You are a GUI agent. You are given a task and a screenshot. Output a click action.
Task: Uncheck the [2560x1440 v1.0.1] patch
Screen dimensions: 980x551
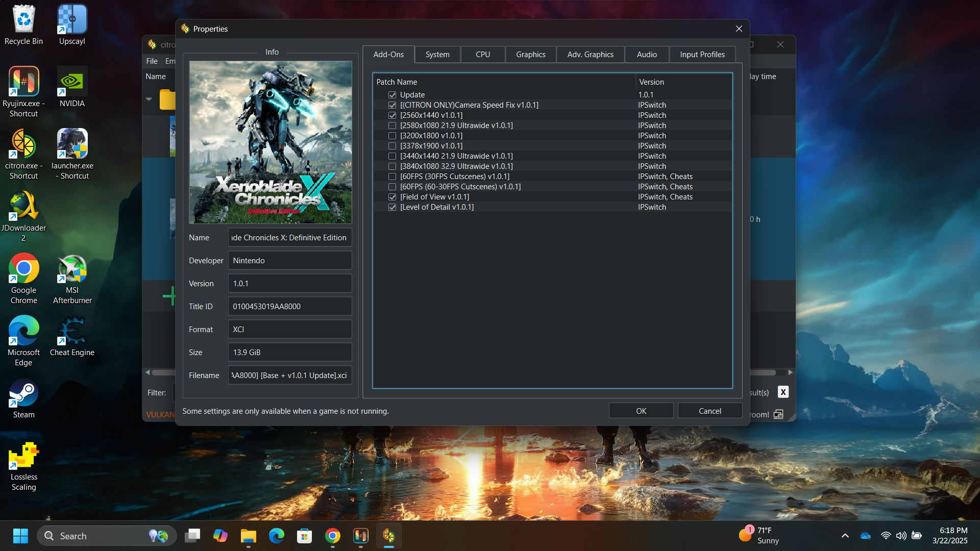click(392, 115)
